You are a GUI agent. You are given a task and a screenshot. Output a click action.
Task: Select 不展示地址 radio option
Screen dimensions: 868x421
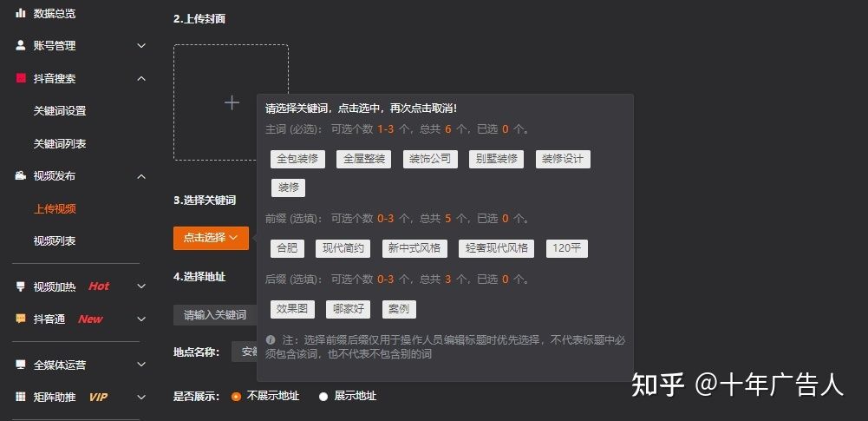click(x=237, y=397)
